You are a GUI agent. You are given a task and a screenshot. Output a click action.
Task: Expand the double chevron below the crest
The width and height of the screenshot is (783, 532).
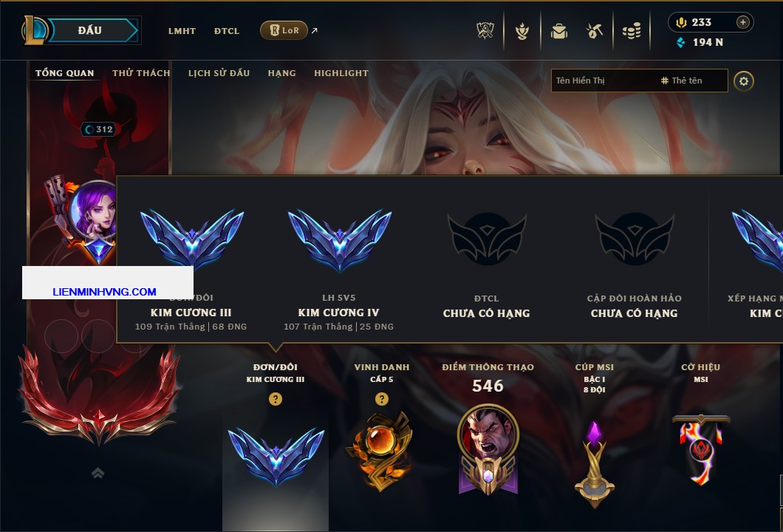click(98, 473)
